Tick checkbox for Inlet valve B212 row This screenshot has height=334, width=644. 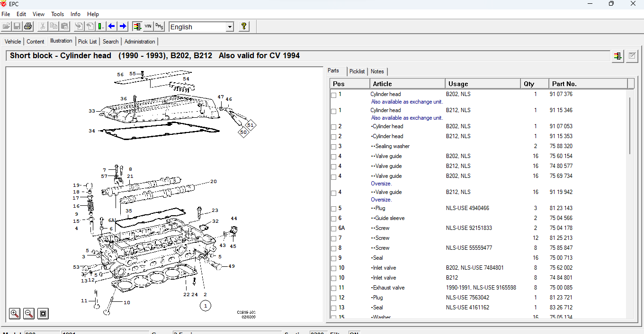click(x=334, y=279)
